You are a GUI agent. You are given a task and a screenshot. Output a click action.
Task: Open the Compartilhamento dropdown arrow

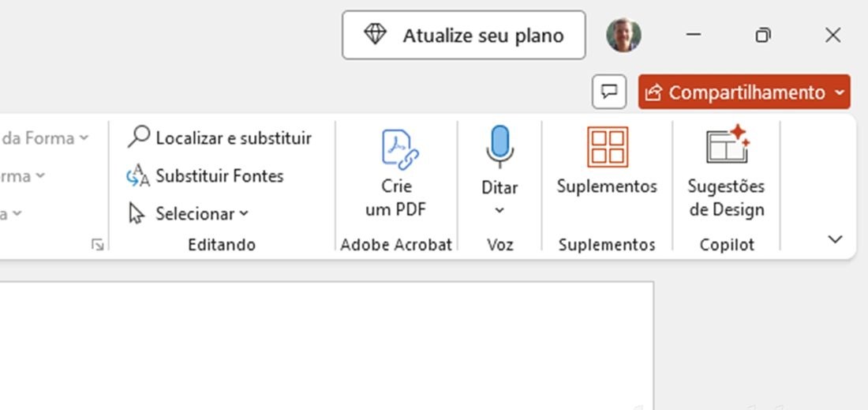[x=840, y=92]
